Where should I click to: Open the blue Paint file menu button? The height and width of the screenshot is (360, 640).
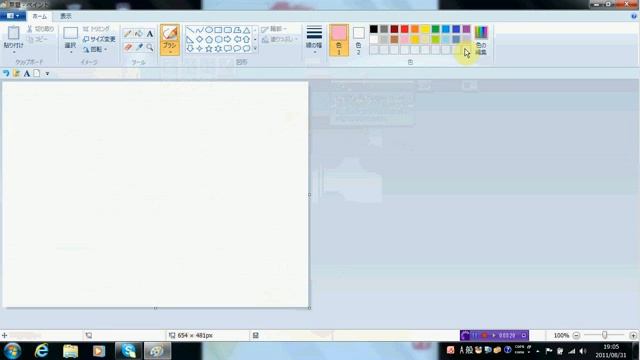13,16
